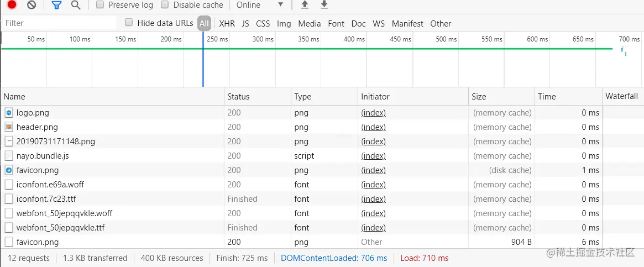Click the iconfont.7c23.ttf file icon

point(9,199)
